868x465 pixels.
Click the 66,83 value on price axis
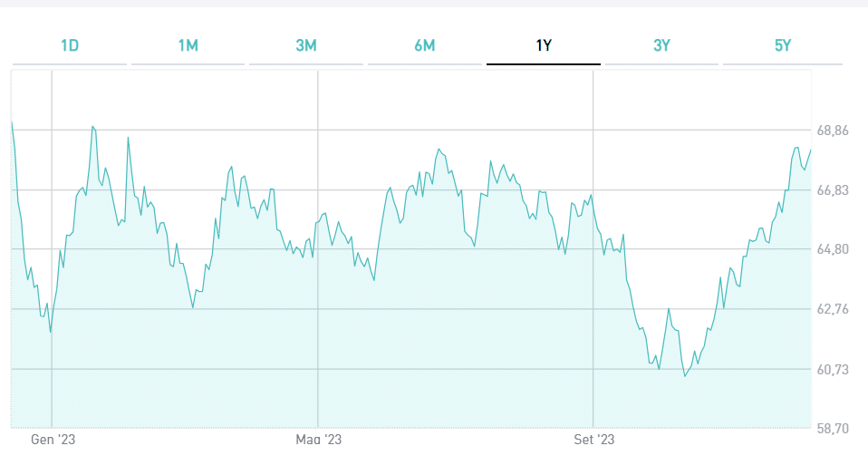(x=833, y=190)
